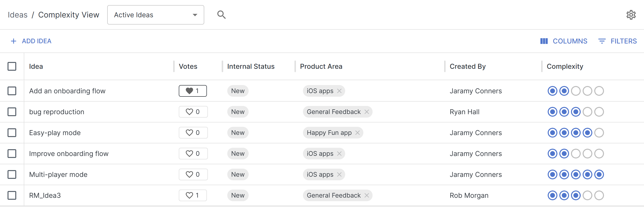The image size is (644, 208).
Task: Select all ideas with header checkbox
Action: (x=12, y=67)
